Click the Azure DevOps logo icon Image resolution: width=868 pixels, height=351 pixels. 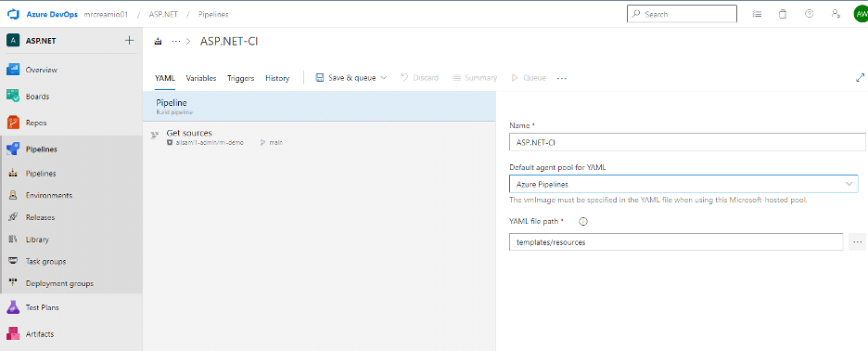pos(13,14)
